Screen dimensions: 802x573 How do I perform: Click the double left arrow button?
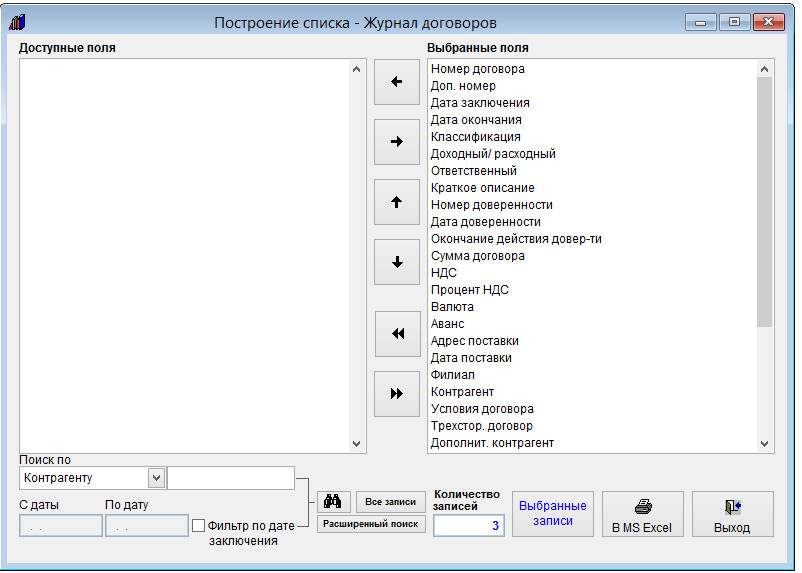tap(397, 334)
